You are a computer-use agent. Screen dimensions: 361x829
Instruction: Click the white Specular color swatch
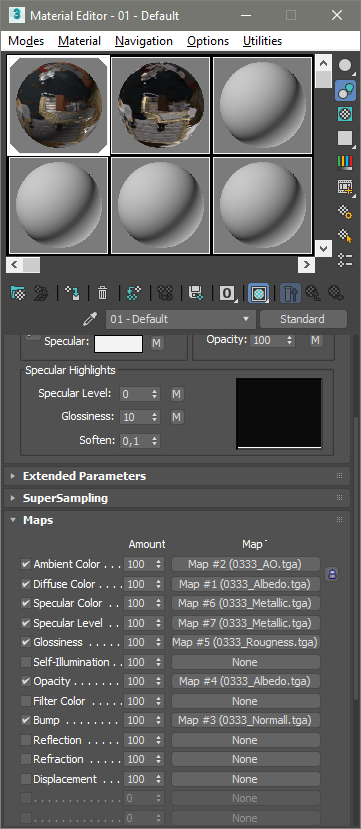(x=118, y=344)
